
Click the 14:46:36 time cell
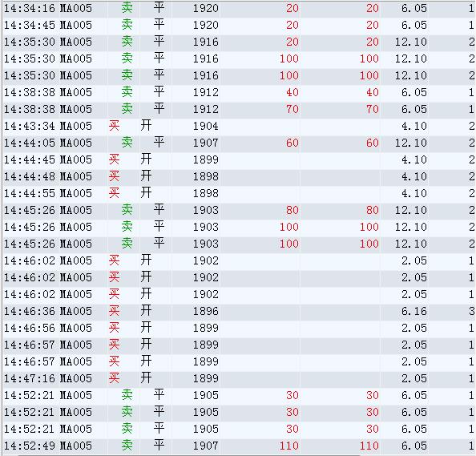coord(30,311)
